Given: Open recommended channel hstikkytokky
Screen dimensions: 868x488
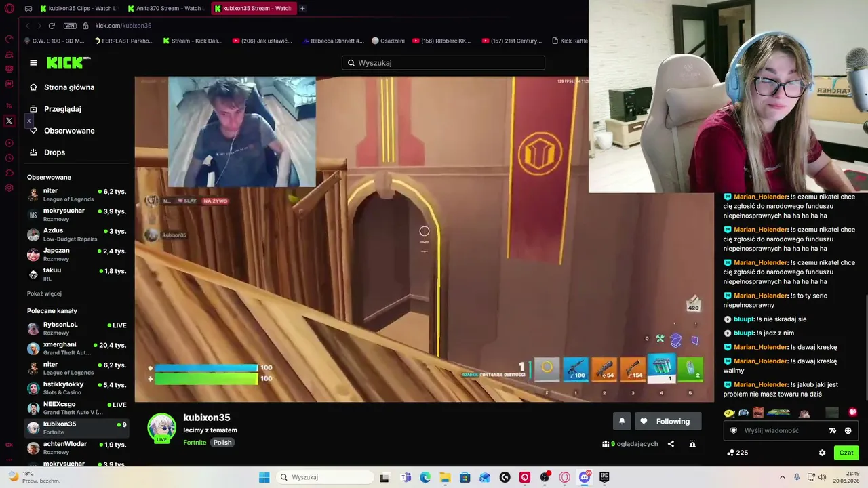Looking at the screenshot, I should coord(77,388).
